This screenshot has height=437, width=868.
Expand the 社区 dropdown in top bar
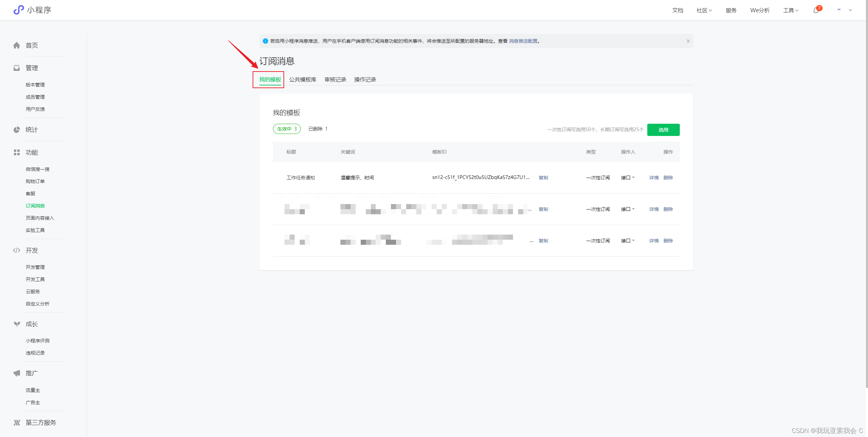[x=704, y=11]
